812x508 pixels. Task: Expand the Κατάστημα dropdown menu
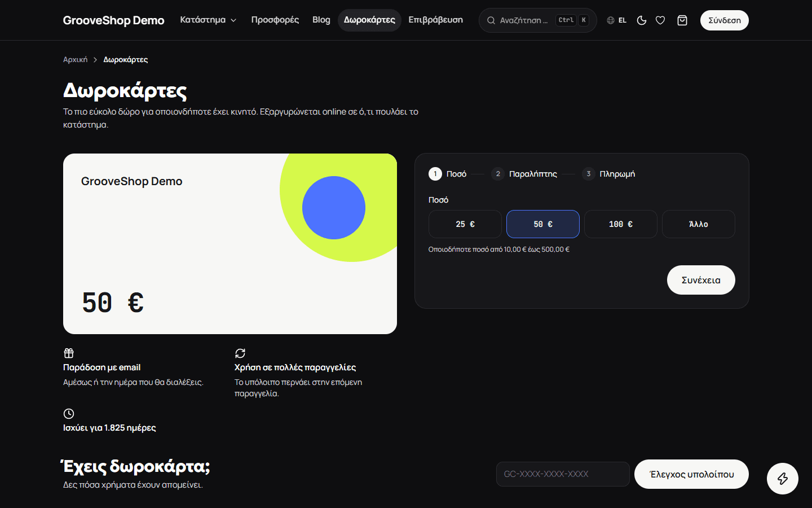208,20
